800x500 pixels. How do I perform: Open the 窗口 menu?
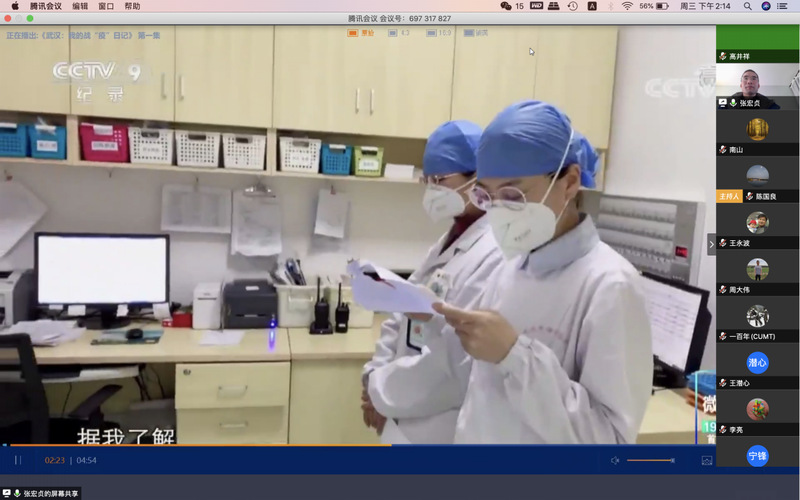coord(106,6)
